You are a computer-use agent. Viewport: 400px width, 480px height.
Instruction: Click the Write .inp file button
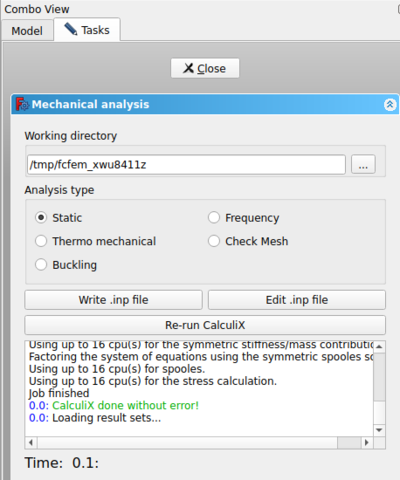pos(113,300)
